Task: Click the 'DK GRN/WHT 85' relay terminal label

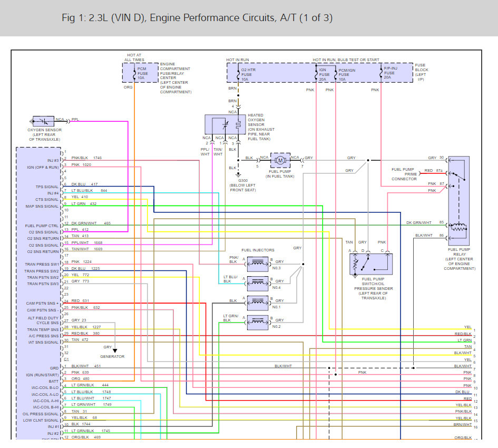Action: (425, 223)
